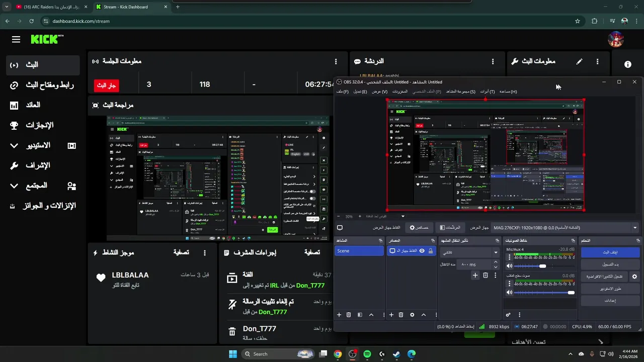644x362 pixels.
Task: Open transition three-dot options in OBS
Action: [x=496, y=275]
